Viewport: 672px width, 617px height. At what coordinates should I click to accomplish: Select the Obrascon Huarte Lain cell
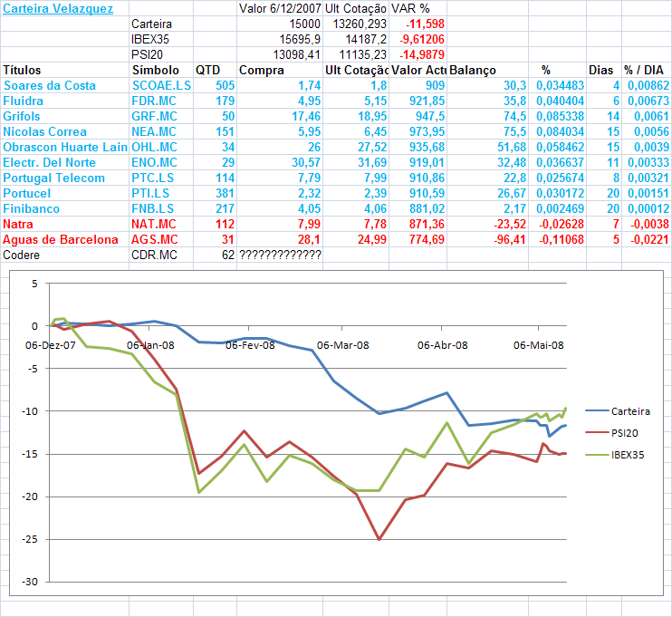pos(64,147)
